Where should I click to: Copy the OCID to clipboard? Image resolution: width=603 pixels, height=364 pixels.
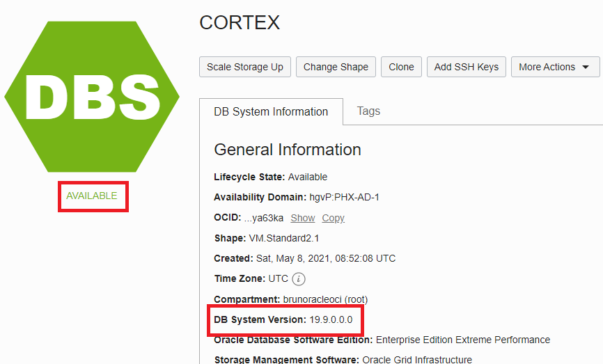(333, 218)
